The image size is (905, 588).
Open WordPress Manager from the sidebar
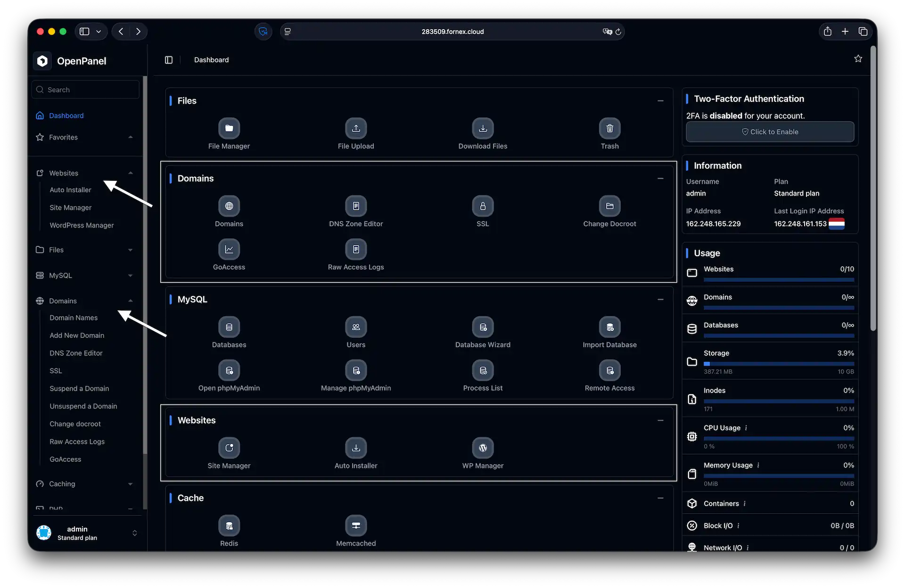point(82,225)
